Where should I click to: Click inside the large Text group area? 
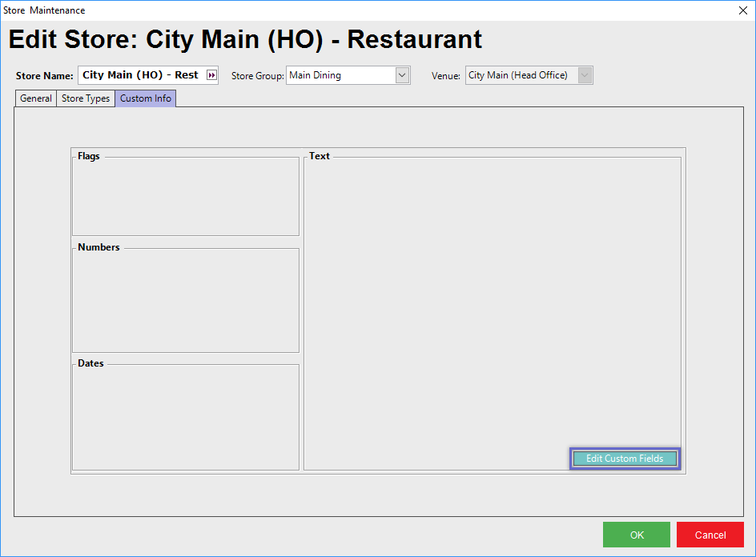492,304
